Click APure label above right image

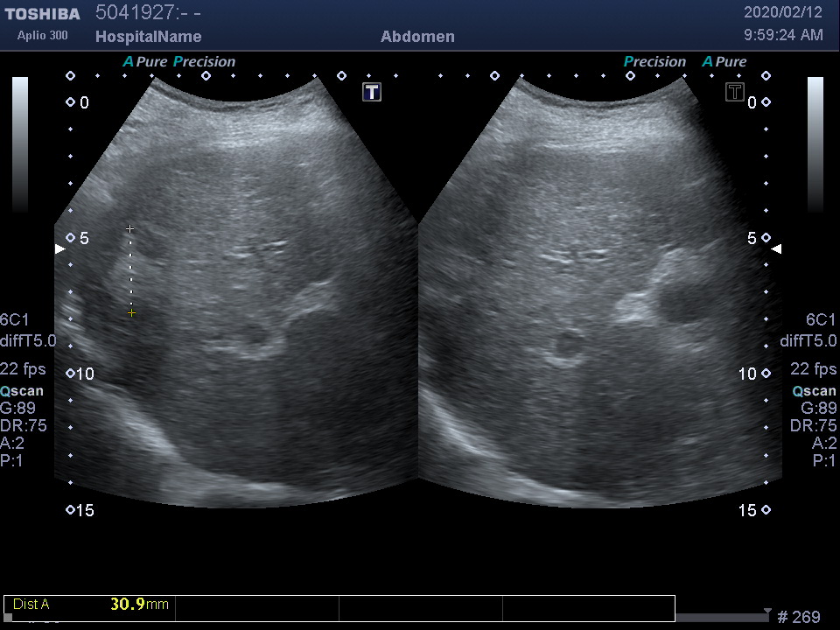724,61
